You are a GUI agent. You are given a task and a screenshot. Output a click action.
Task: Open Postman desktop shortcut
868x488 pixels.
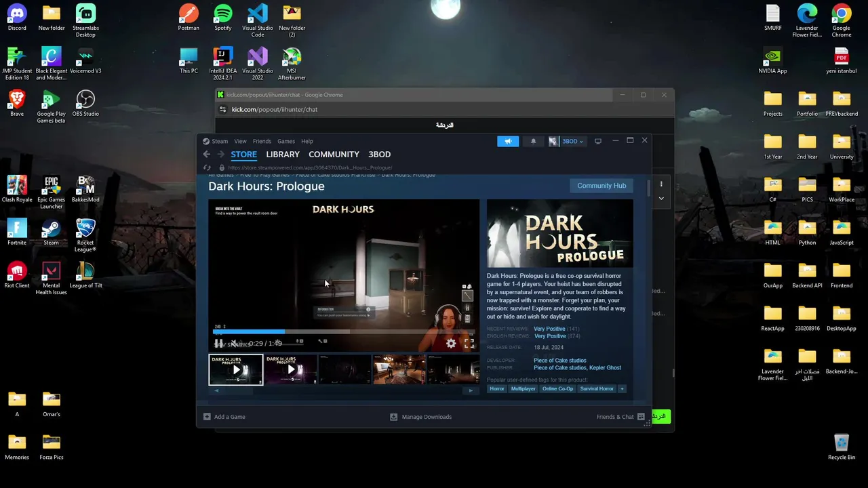point(189,18)
